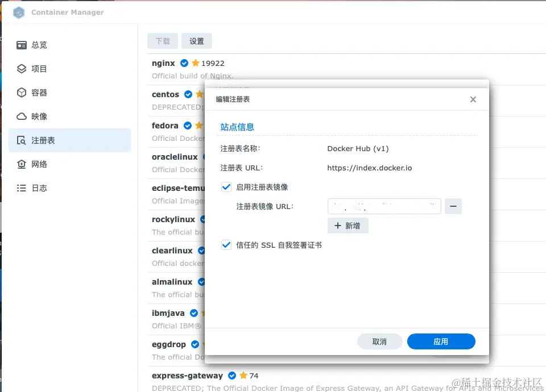Screen dimensions: 546x392
Task: Go to the 容器 containers section
Action: [x=69, y=93]
